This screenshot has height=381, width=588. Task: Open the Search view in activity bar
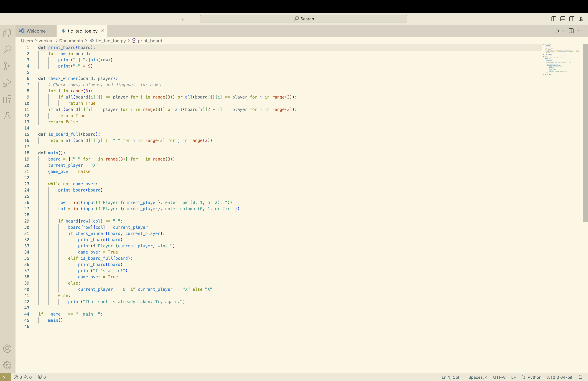click(x=7, y=49)
